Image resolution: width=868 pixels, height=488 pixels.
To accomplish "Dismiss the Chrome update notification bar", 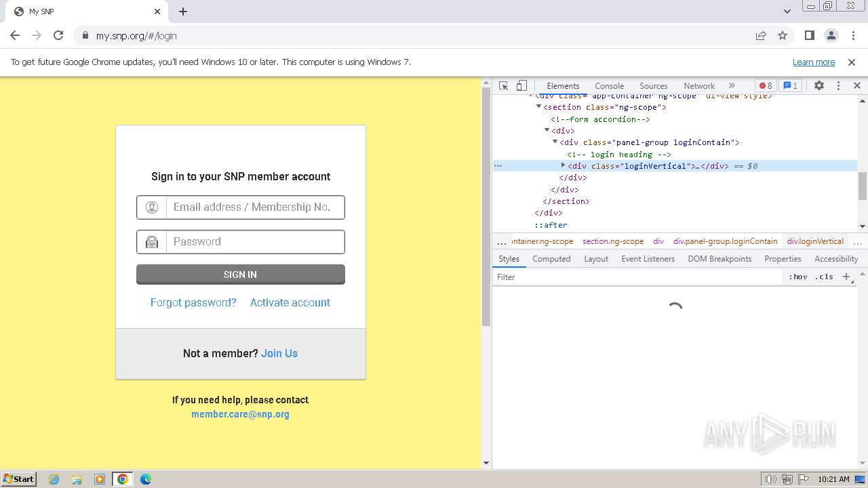I will 852,62.
